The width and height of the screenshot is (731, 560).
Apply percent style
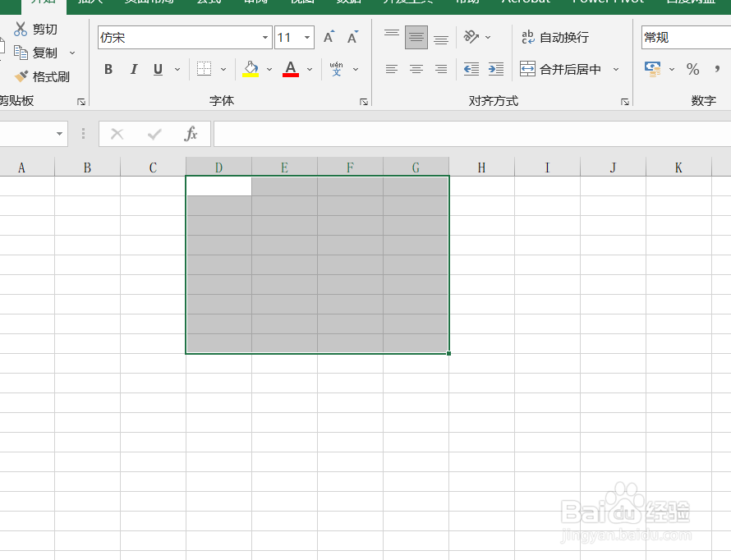click(692, 70)
